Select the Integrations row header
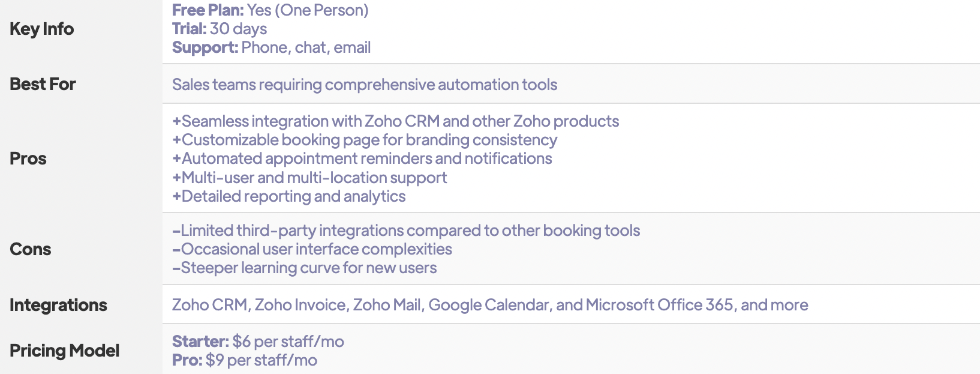 tap(58, 305)
